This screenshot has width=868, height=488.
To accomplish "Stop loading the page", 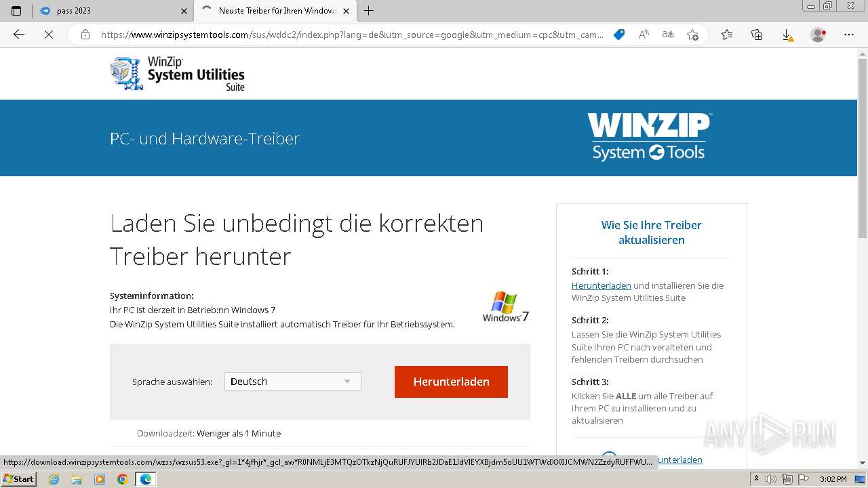I will click(x=48, y=35).
